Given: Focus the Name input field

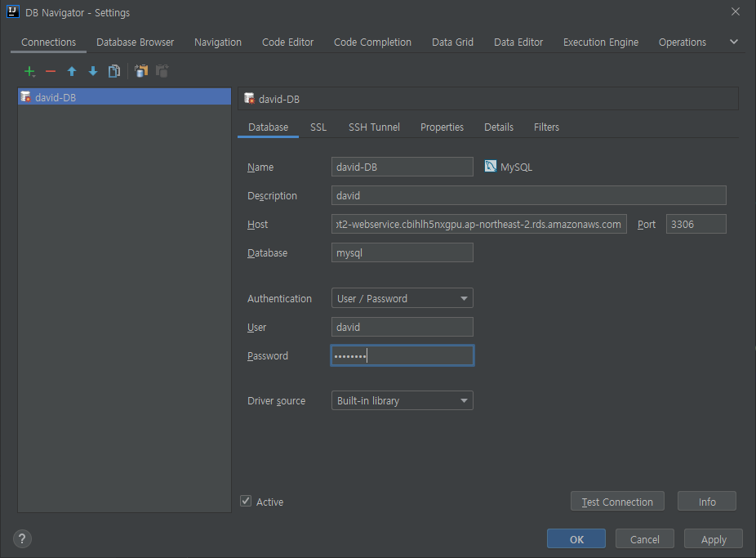Looking at the screenshot, I should [402, 167].
